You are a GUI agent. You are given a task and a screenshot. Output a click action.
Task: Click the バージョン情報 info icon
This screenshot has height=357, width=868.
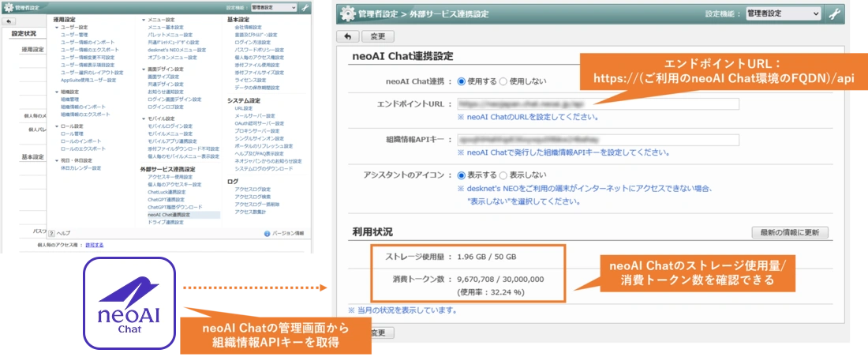(268, 233)
